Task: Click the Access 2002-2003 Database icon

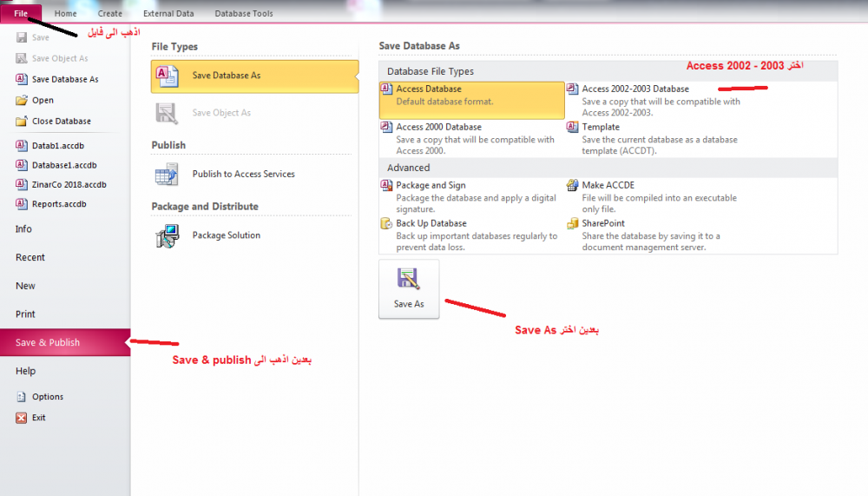Action: [x=572, y=89]
